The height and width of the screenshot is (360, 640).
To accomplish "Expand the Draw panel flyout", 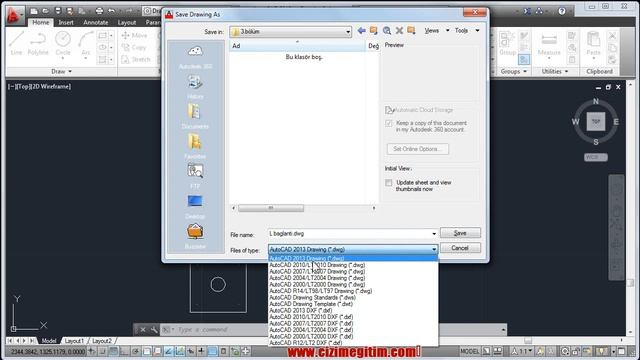I will pyautogui.click(x=62, y=71).
